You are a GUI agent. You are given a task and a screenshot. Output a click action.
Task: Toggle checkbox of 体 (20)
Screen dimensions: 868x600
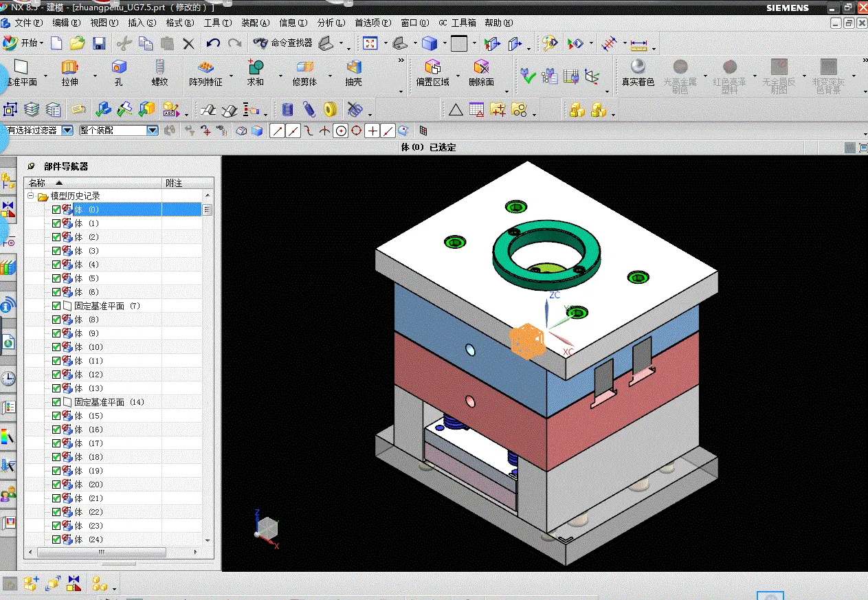(x=56, y=485)
